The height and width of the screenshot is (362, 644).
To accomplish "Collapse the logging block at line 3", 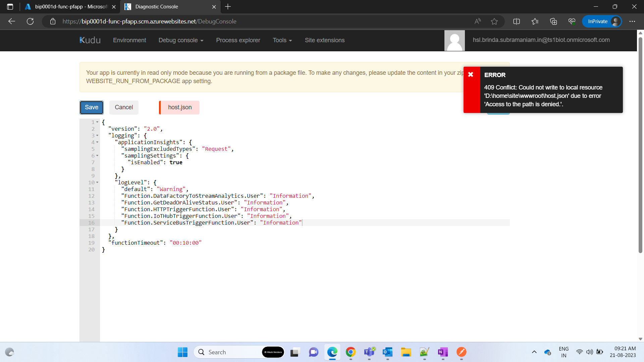I will [x=97, y=136].
